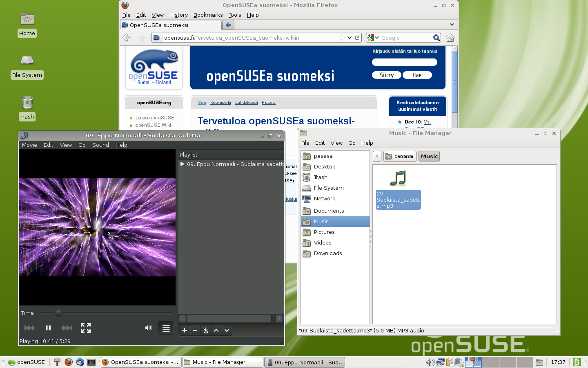Open the URL bar history dropdown

click(350, 38)
